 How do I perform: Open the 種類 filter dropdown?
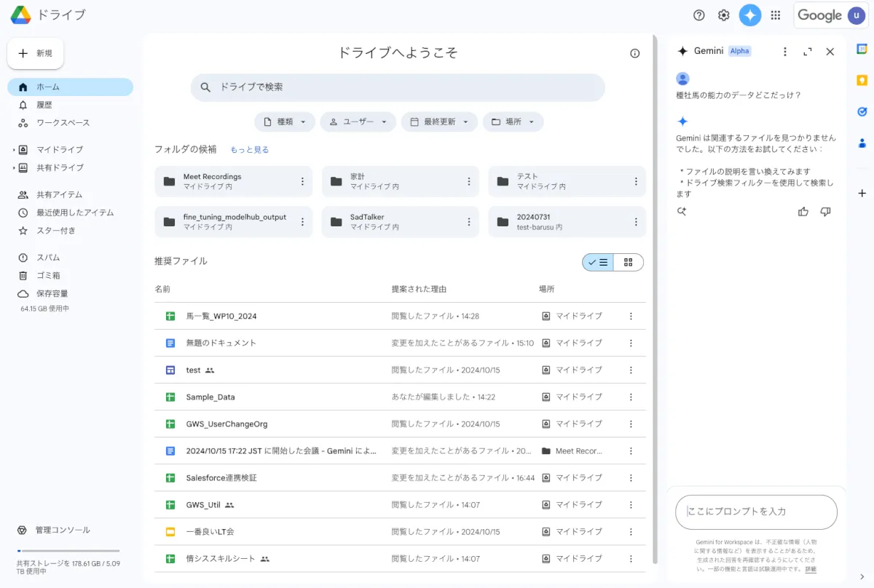[x=285, y=122]
